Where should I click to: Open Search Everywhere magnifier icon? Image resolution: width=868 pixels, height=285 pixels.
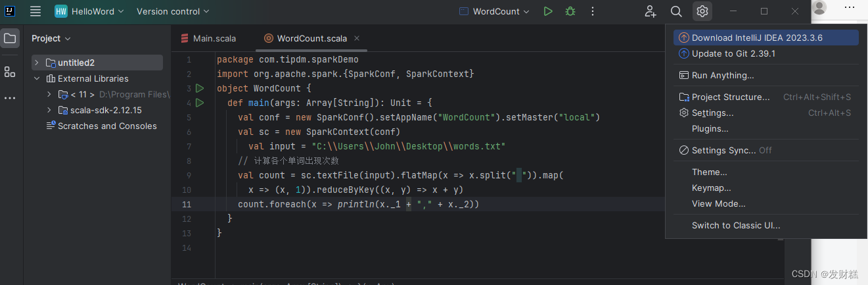[x=676, y=11]
